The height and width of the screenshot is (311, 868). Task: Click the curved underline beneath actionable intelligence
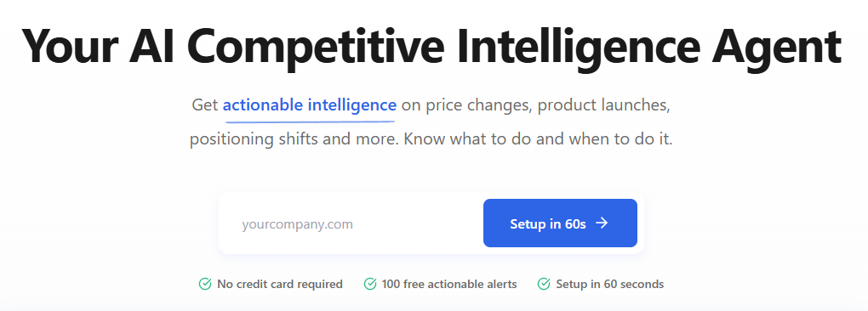click(x=309, y=117)
